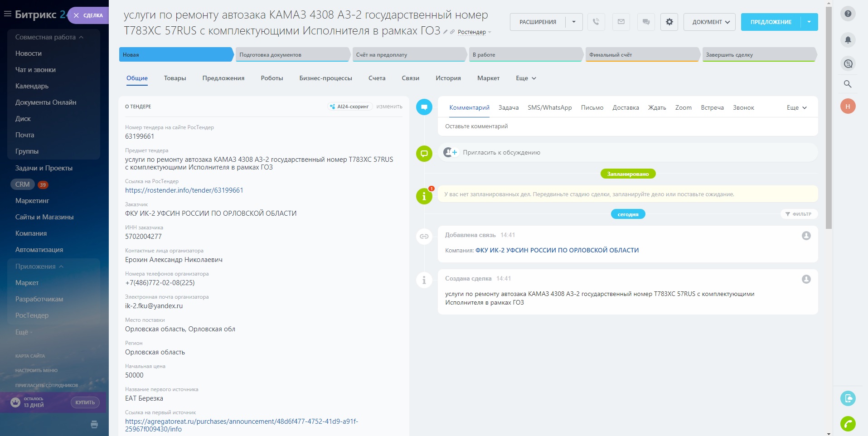Open the user avatar H profile
This screenshot has width=868, height=436.
(x=848, y=107)
